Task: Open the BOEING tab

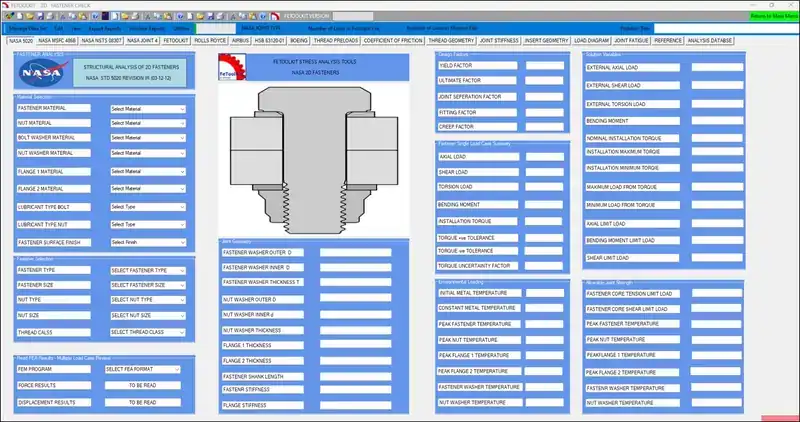Action: pyautogui.click(x=299, y=40)
